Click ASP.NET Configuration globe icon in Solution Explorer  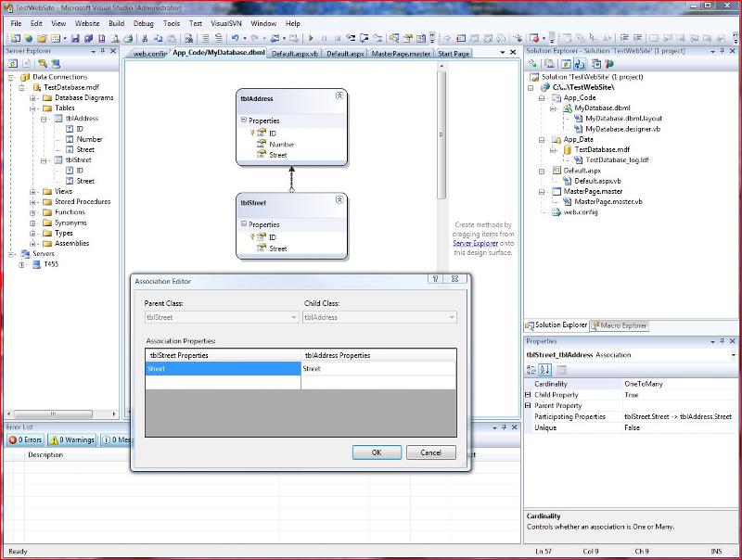click(609, 63)
